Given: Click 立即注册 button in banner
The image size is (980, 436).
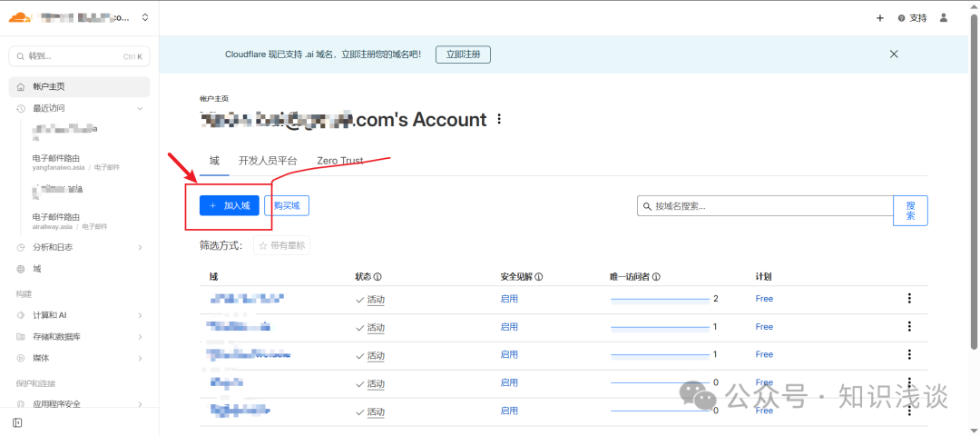Looking at the screenshot, I should click(463, 54).
